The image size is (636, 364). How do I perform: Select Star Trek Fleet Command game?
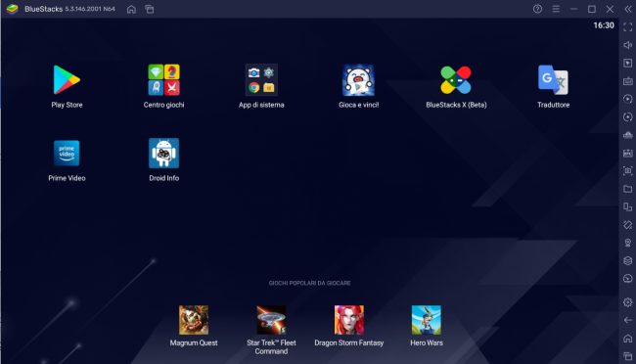pyautogui.click(x=271, y=320)
